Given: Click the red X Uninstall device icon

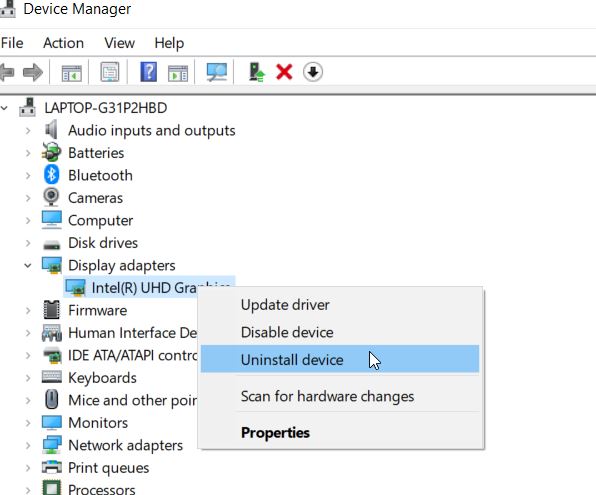Looking at the screenshot, I should pyautogui.click(x=284, y=72).
